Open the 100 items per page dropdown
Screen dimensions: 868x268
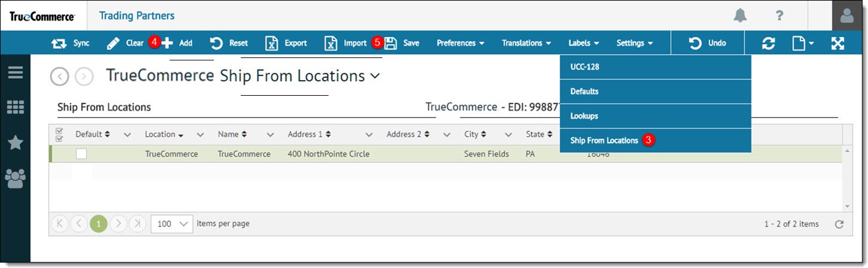[x=172, y=224]
